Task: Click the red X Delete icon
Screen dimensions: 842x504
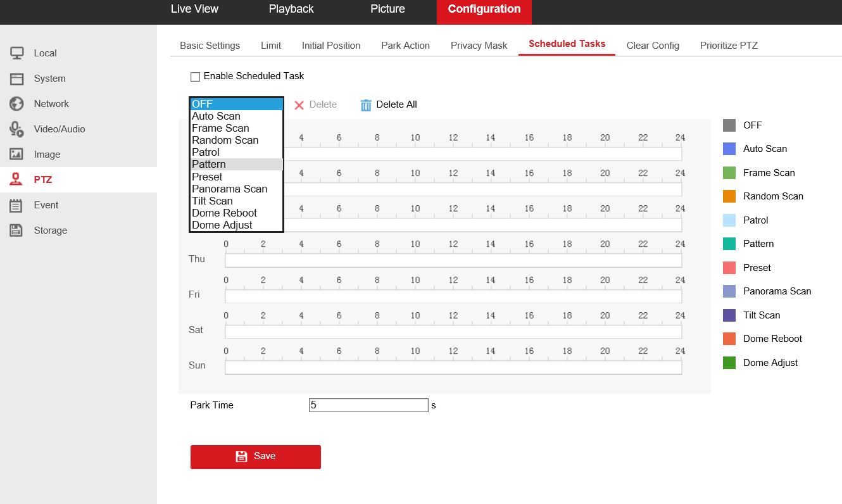Action: click(299, 105)
